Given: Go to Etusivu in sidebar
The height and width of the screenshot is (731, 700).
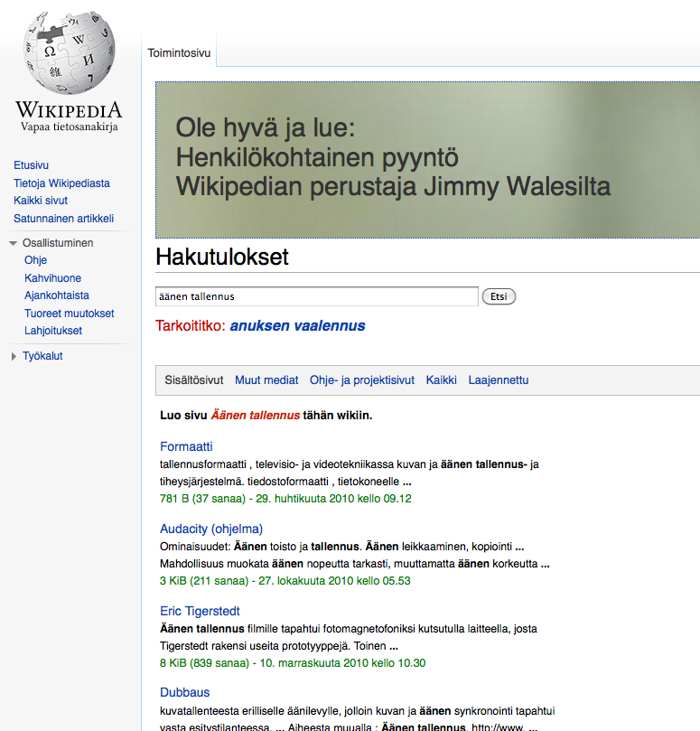Looking at the screenshot, I should pos(31,165).
